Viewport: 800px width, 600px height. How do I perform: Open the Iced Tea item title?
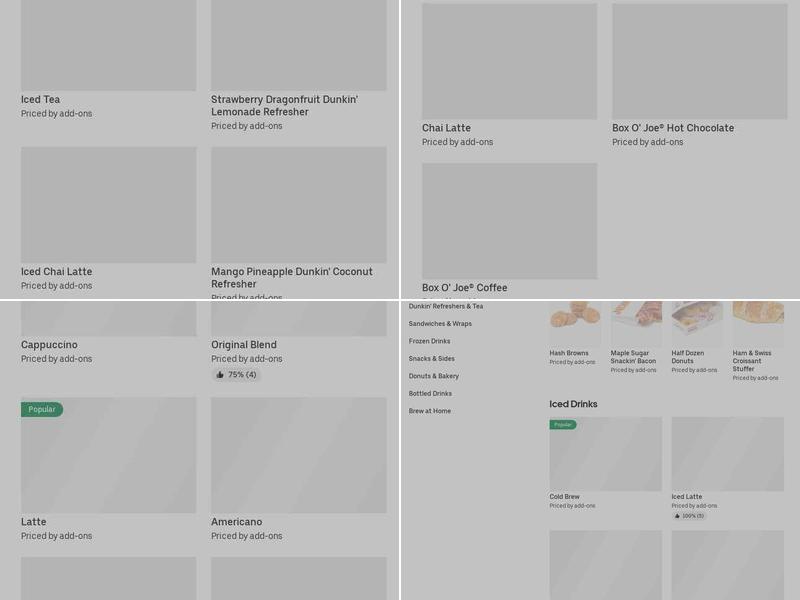coord(41,100)
